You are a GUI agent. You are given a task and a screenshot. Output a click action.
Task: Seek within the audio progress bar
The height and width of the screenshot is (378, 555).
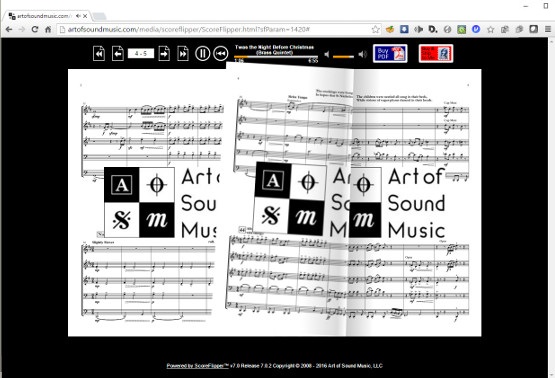coord(276,57)
